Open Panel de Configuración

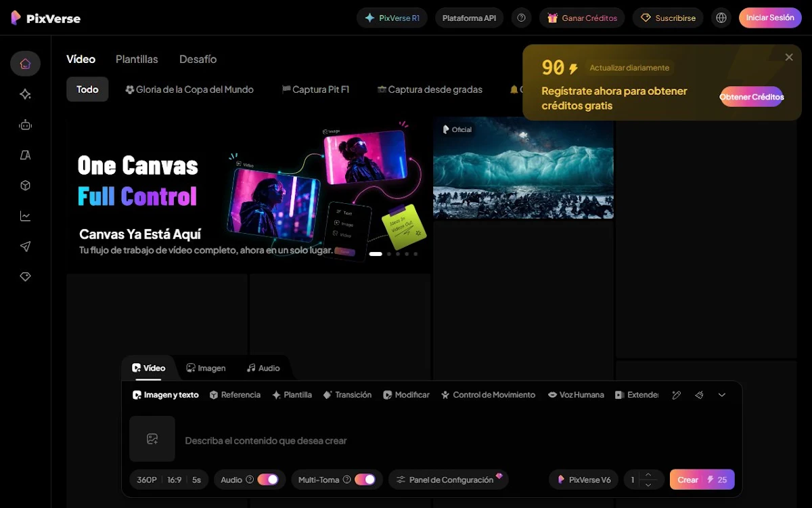(x=449, y=480)
